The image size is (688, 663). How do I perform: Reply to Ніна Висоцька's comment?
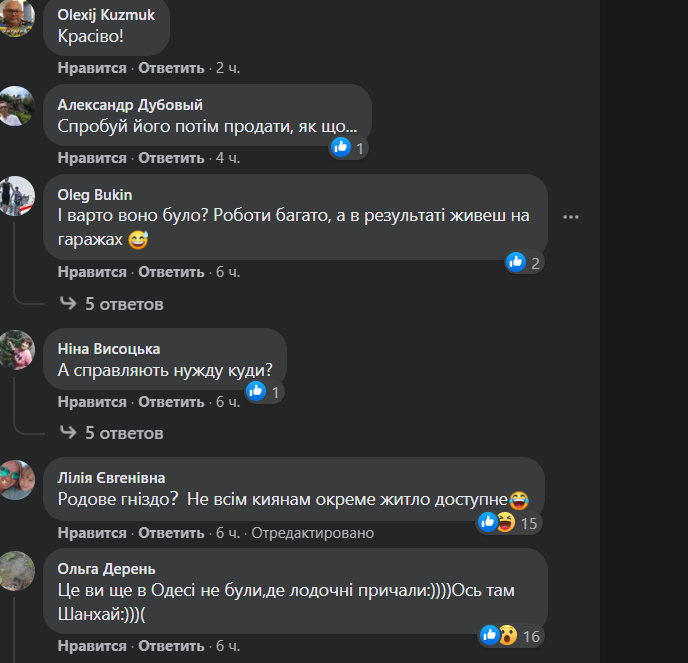171,402
